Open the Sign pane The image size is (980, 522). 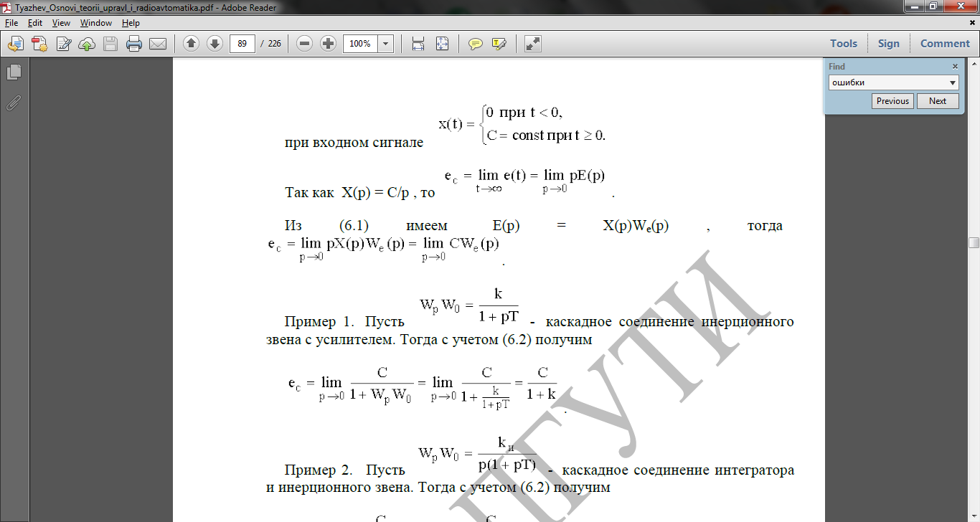point(888,44)
